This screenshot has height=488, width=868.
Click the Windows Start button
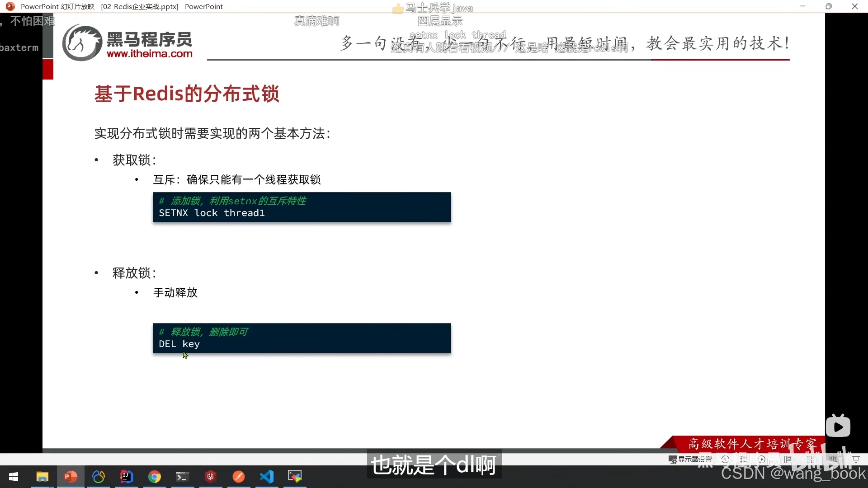click(x=14, y=477)
